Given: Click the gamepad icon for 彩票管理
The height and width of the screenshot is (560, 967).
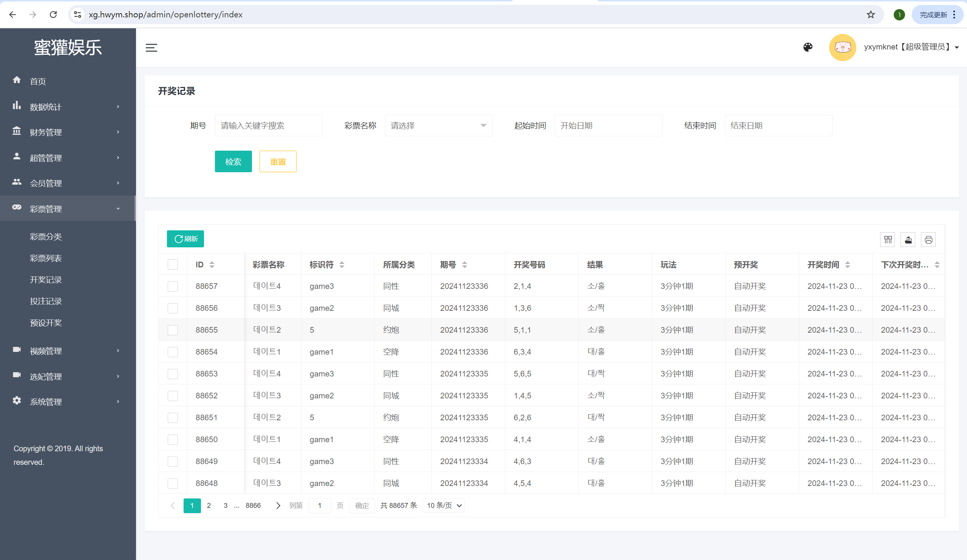Looking at the screenshot, I should click(x=17, y=207).
